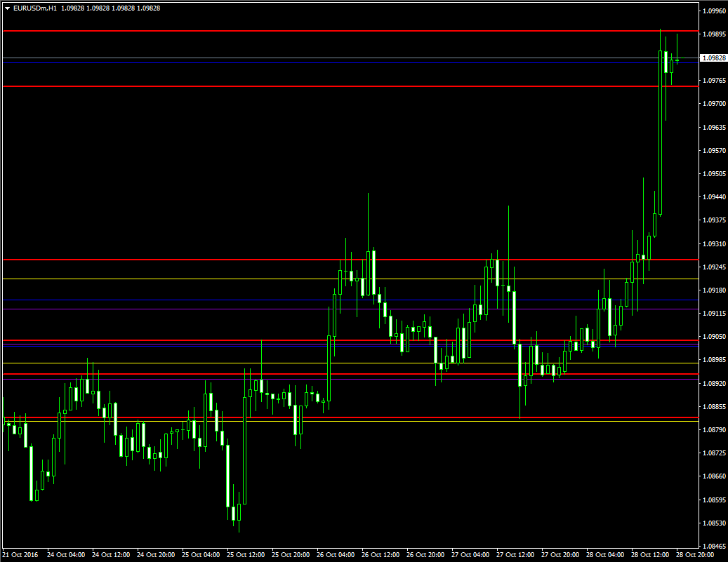Screen dimensions: 728x562
Task: Click the 28 Oct 04:00 time label
Action: [605, 555]
